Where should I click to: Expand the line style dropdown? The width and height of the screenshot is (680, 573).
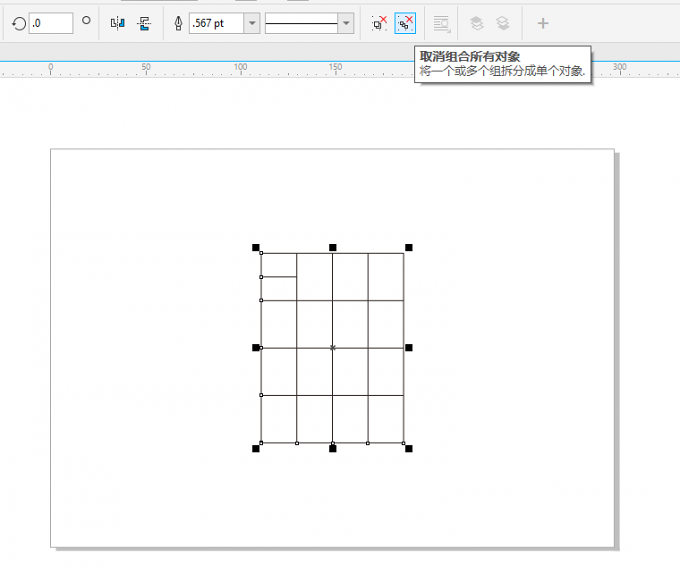pyautogui.click(x=346, y=22)
